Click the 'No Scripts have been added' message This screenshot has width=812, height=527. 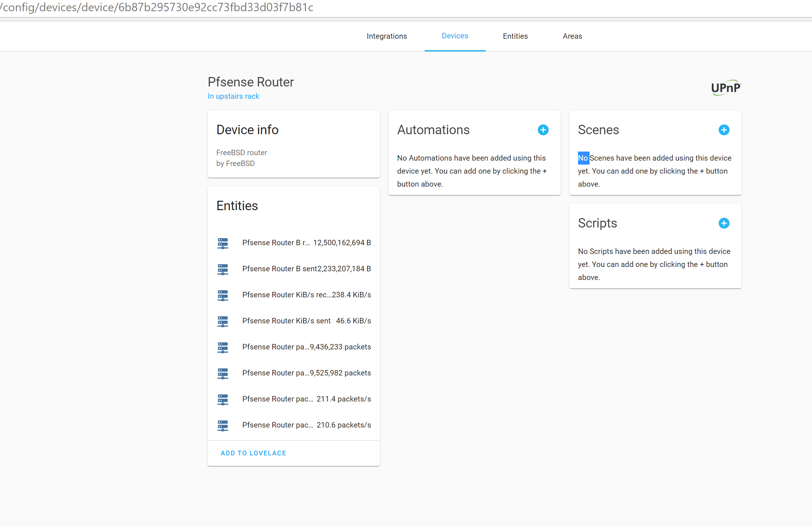pyautogui.click(x=654, y=264)
